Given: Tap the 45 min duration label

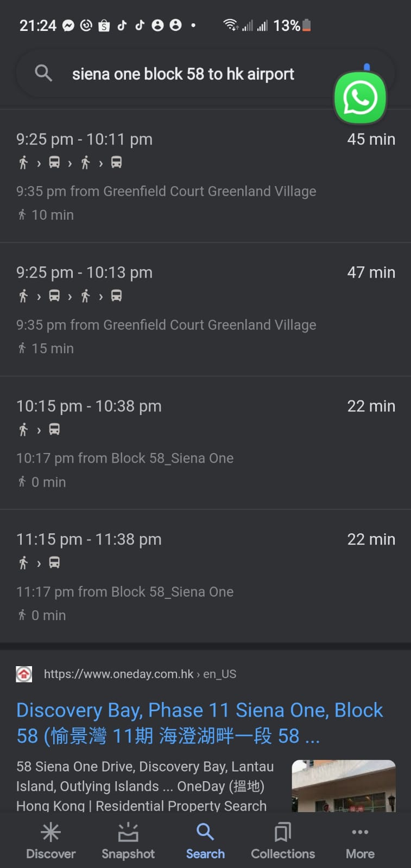Looking at the screenshot, I should coord(371,139).
